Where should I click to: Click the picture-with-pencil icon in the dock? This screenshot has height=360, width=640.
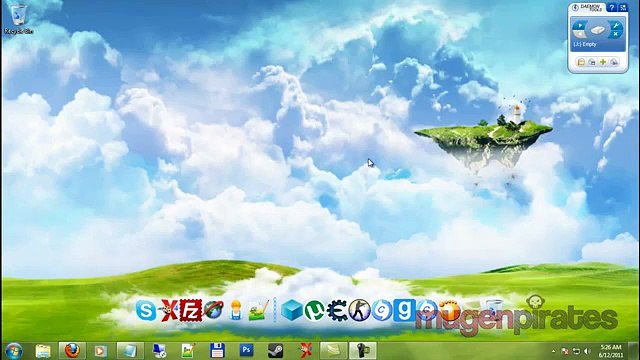click(259, 310)
